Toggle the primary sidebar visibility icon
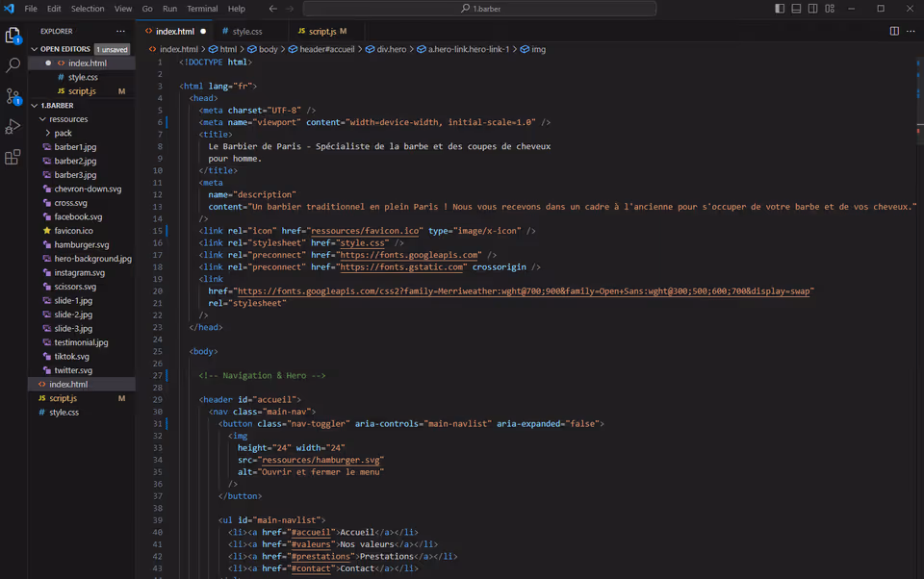924x579 pixels. 780,8
